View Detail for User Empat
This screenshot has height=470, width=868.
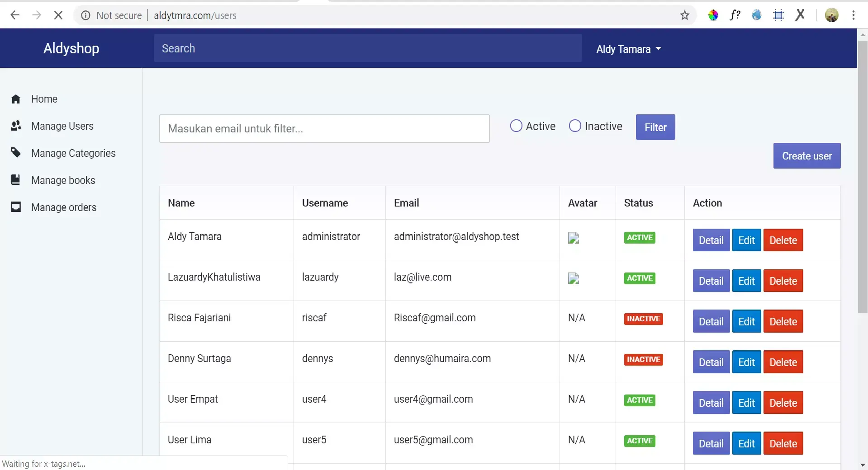(x=711, y=403)
